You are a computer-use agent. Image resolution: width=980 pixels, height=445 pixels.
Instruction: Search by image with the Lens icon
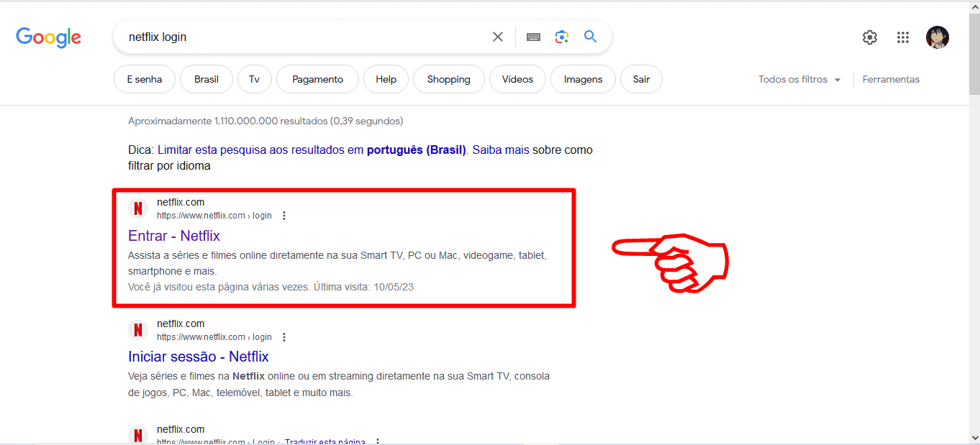[x=562, y=37]
